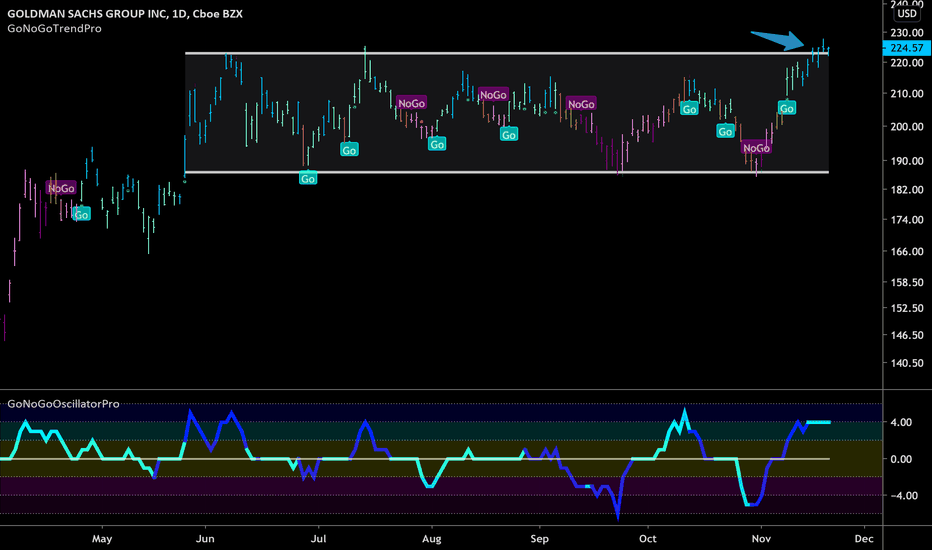This screenshot has height=550, width=932.
Task: Click the Nov label on time axis
Action: 761,539
